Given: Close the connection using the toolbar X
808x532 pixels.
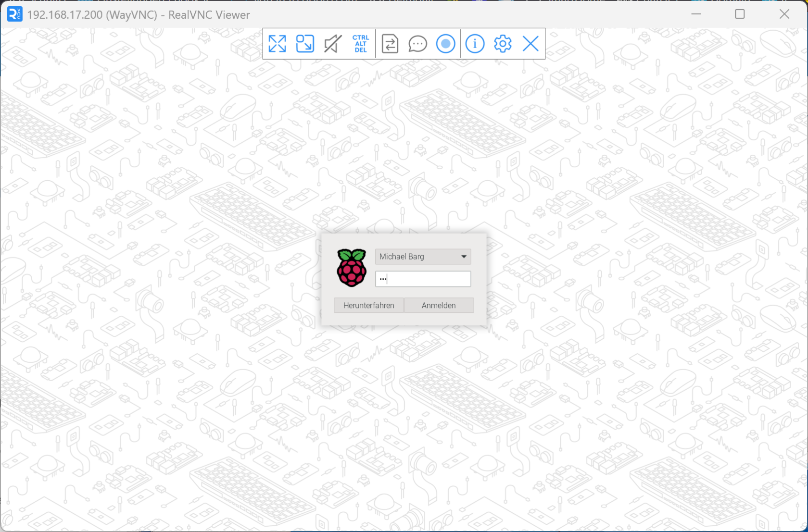Looking at the screenshot, I should 530,44.
